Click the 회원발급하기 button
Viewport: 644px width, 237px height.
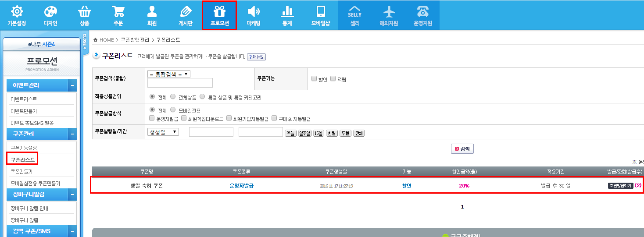pos(620,186)
